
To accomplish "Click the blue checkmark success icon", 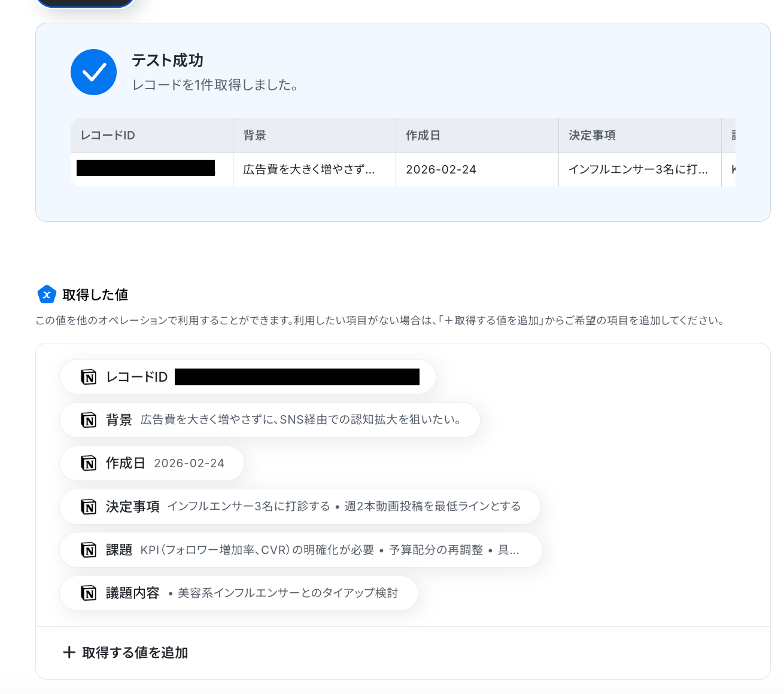I will pyautogui.click(x=93, y=72).
